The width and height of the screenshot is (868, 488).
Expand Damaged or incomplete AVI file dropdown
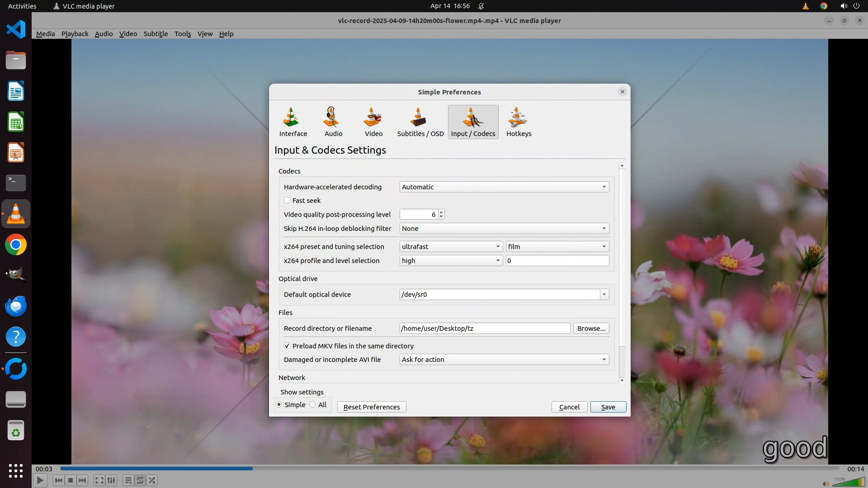pyautogui.click(x=504, y=359)
